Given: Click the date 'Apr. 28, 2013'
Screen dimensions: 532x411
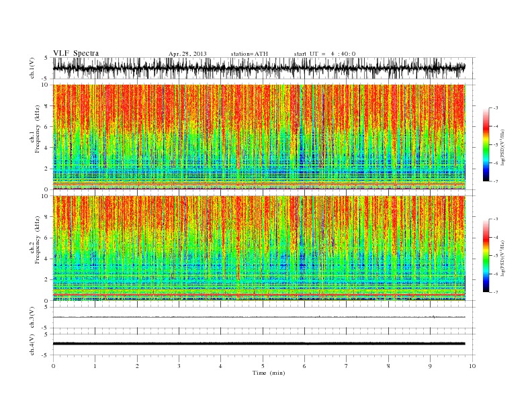Looking at the screenshot, I should click(187, 54).
